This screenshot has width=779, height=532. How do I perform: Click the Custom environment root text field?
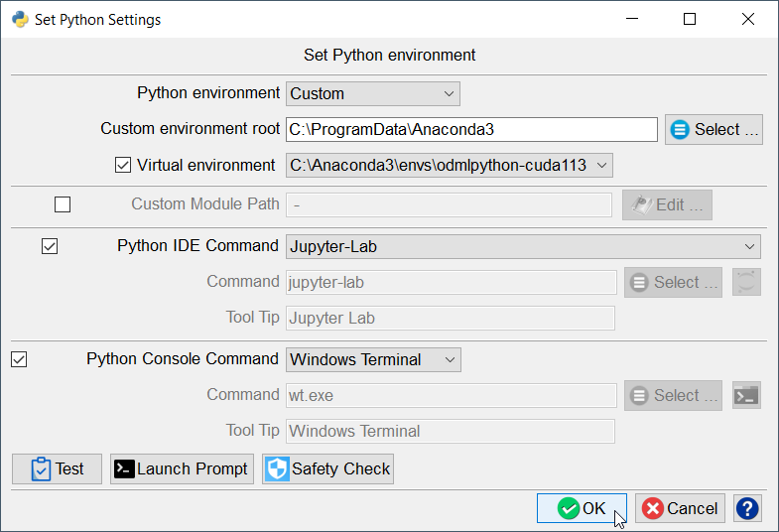[471, 129]
